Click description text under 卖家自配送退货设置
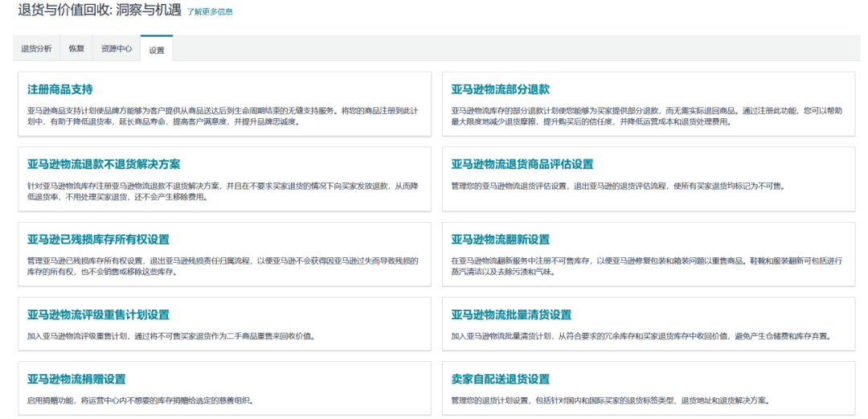Viewport: 868px width, 419px height. (609, 400)
